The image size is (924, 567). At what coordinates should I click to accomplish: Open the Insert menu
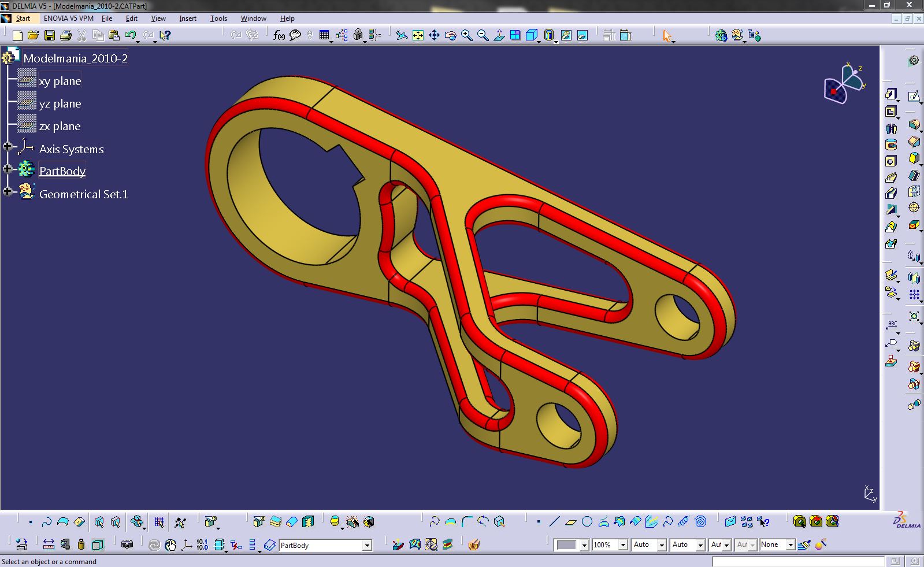188,18
